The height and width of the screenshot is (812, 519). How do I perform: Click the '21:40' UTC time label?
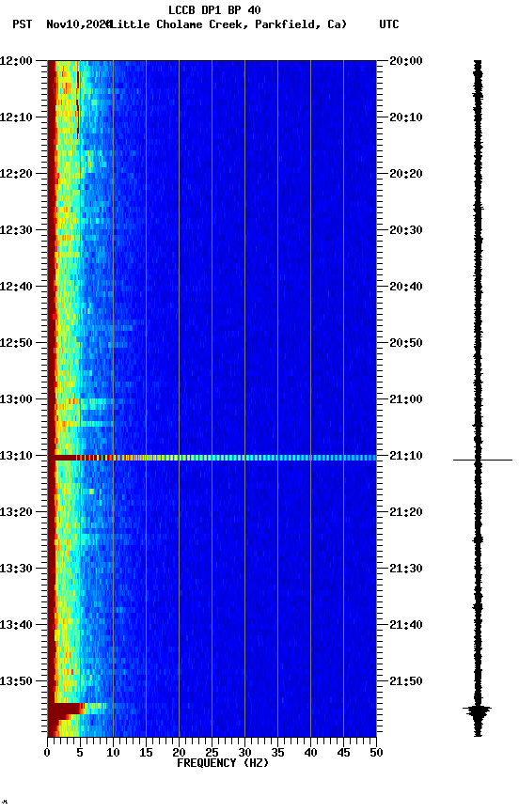pyautogui.click(x=406, y=626)
